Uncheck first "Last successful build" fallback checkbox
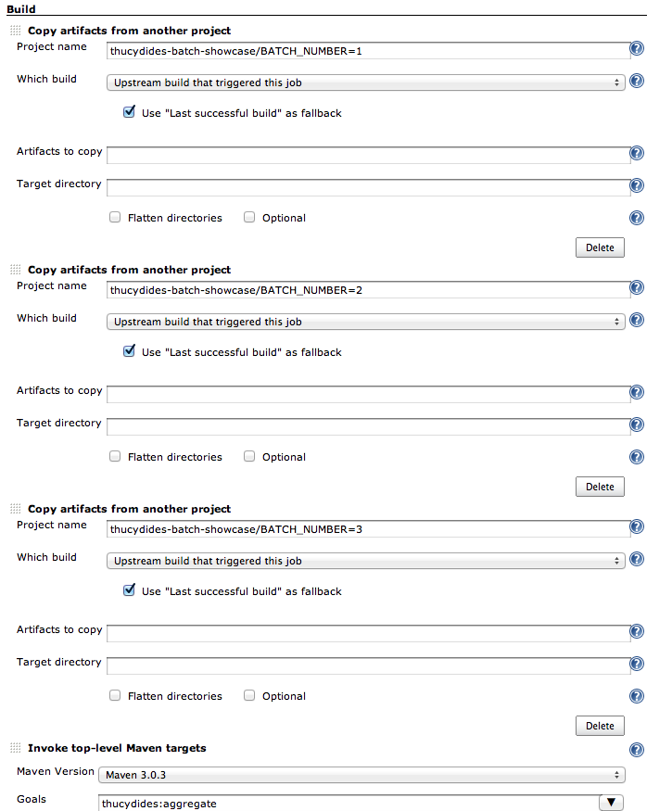Screen dimensions: 672x811 (129, 112)
